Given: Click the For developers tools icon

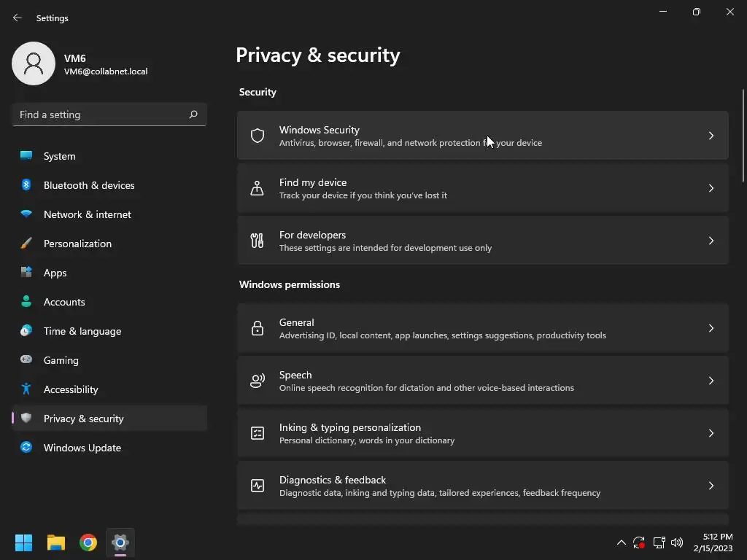Looking at the screenshot, I should point(258,241).
